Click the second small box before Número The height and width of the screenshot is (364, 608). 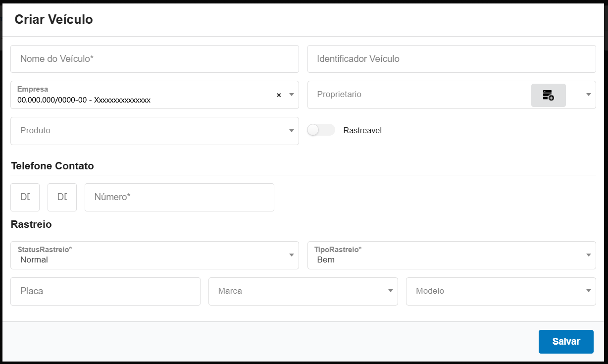point(62,197)
